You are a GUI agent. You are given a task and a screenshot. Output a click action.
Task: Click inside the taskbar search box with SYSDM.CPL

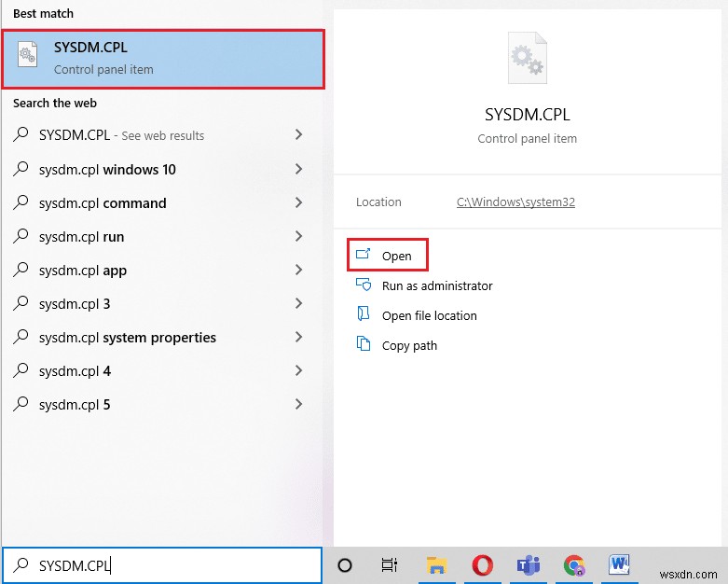coord(162,565)
